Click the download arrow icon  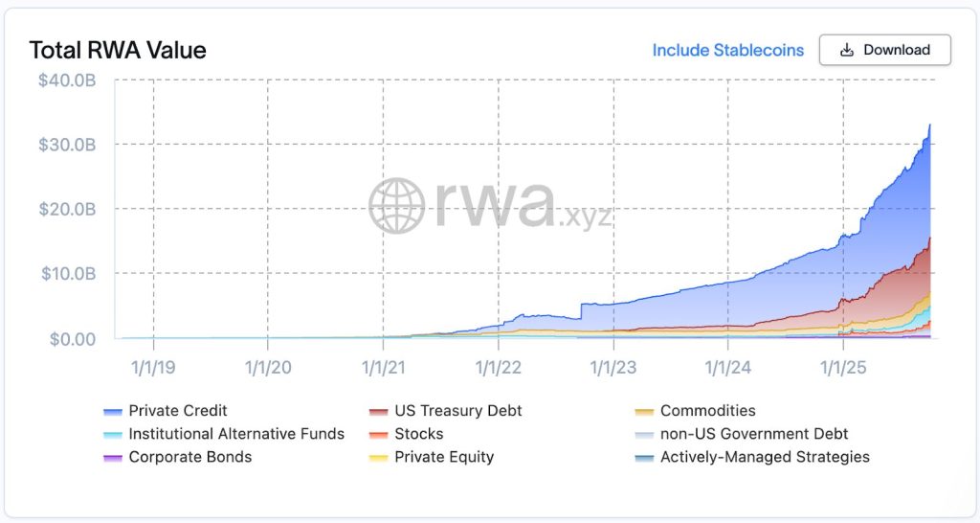click(847, 50)
